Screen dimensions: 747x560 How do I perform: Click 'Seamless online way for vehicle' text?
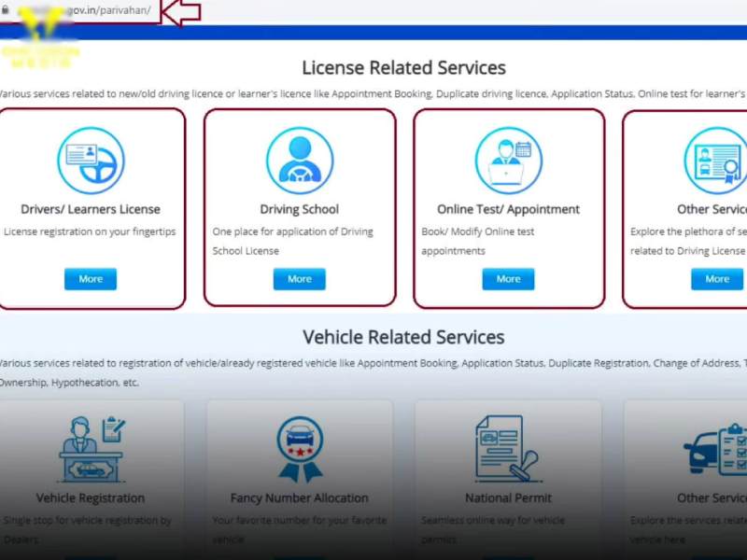493,521
